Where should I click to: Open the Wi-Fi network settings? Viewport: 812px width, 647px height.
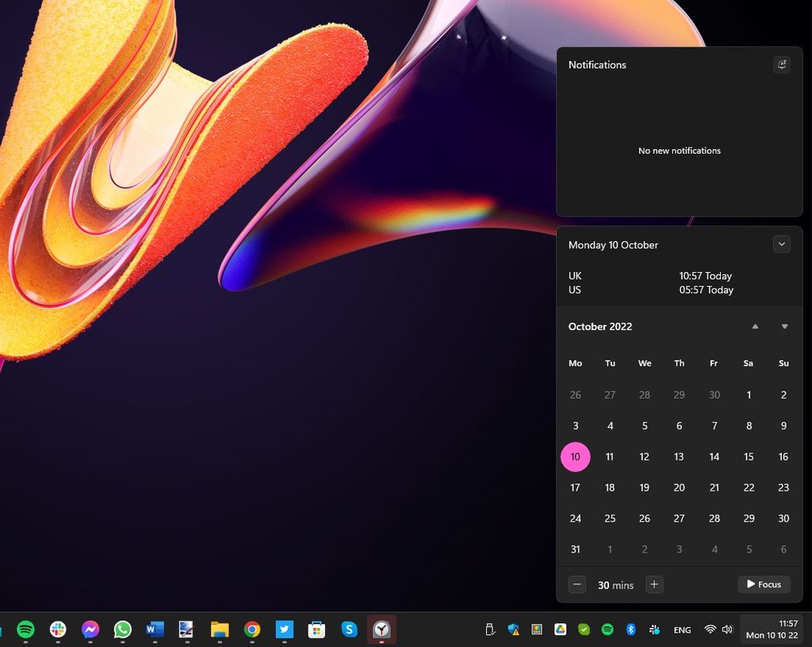[x=710, y=630]
